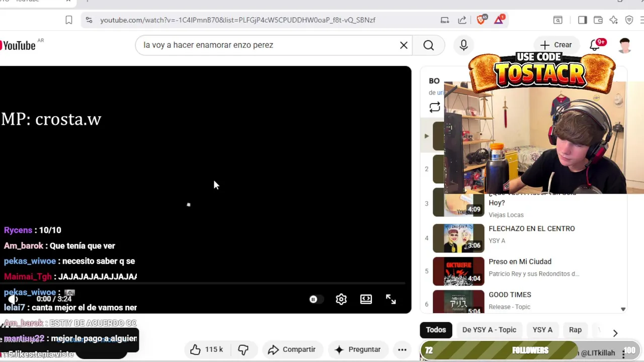Click Patricio Rey y sus Redonditos text
This screenshot has height=362, width=644.
coord(534,274)
